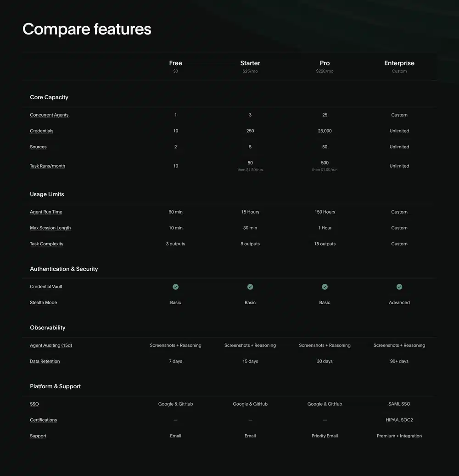
Task: Click the Usage Limits section heading
Action: click(47, 194)
